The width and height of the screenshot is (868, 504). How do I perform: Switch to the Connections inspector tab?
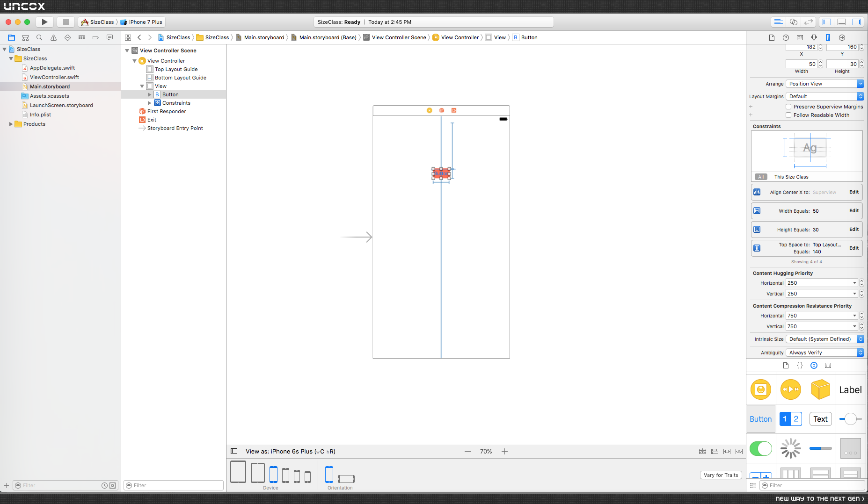point(842,37)
